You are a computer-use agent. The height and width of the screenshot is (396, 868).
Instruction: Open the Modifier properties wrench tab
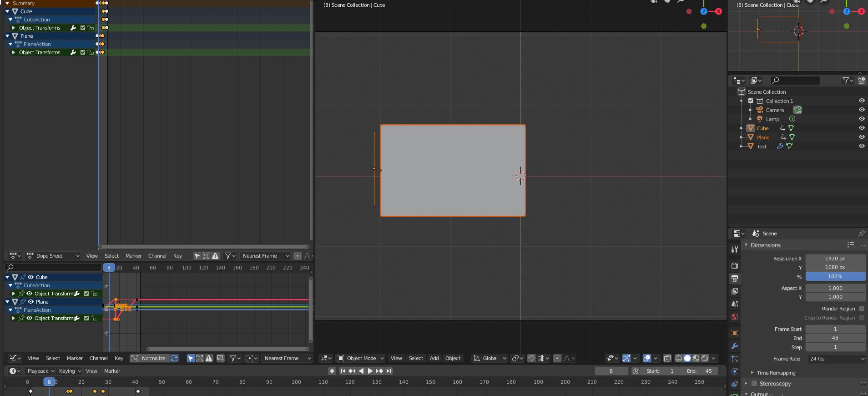pyautogui.click(x=734, y=346)
